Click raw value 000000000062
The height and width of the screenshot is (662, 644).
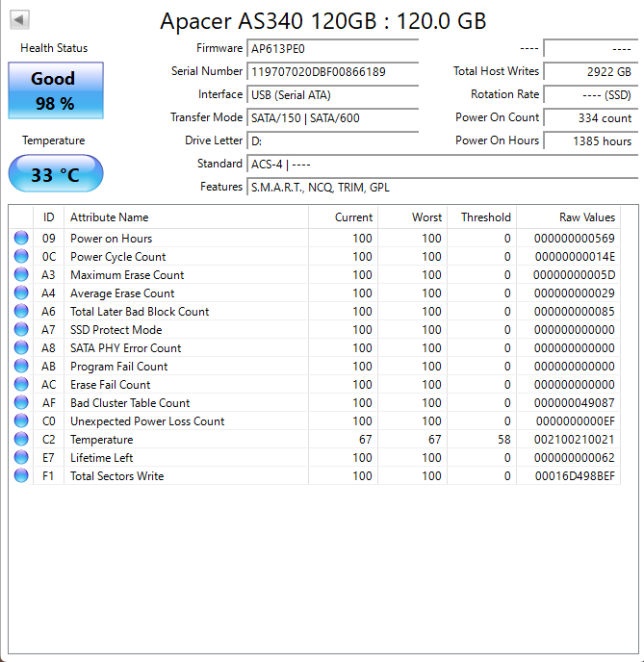[575, 458]
